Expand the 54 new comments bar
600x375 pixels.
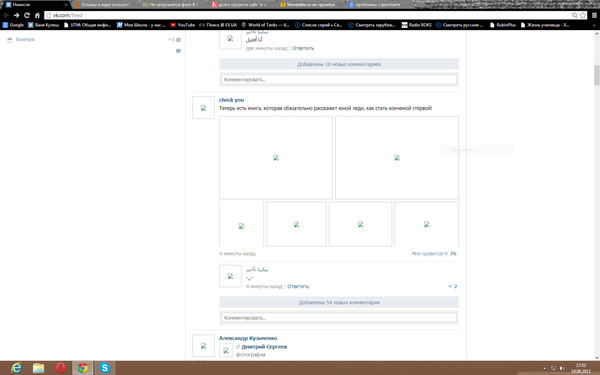339,302
